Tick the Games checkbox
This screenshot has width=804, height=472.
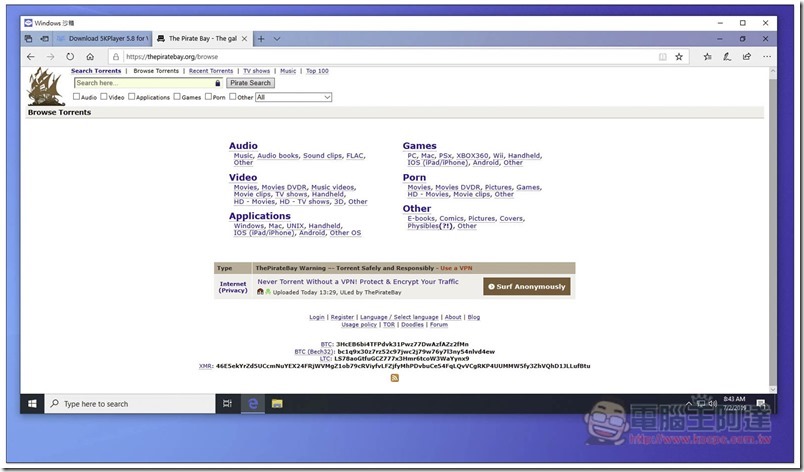177,96
